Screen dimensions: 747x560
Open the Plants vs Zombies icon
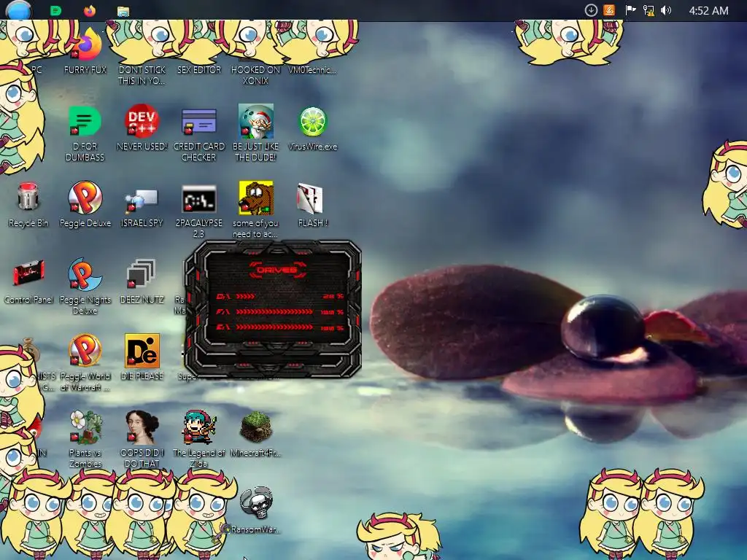tap(85, 427)
